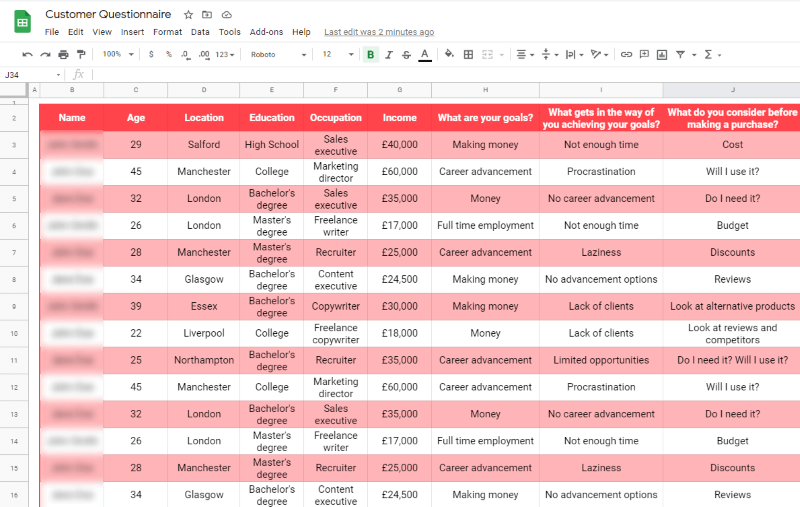
Task: Expand the merge cells dropdown arrow
Action: (502, 55)
